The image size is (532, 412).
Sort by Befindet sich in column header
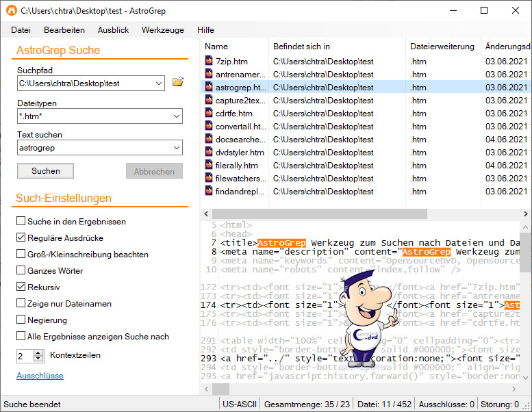(x=337, y=47)
